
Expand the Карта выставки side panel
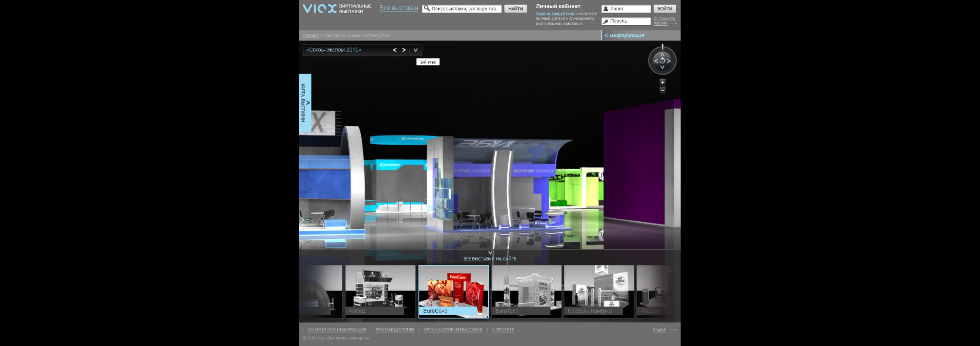coord(305,103)
